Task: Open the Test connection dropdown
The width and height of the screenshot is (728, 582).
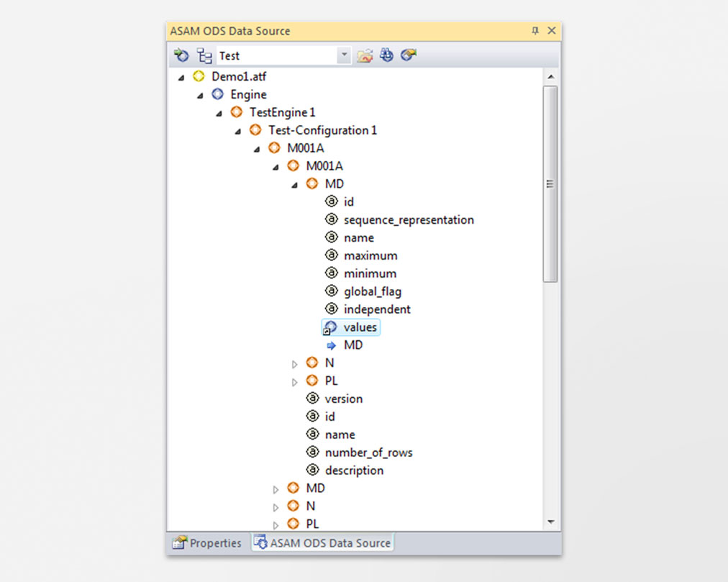Action: [x=343, y=55]
